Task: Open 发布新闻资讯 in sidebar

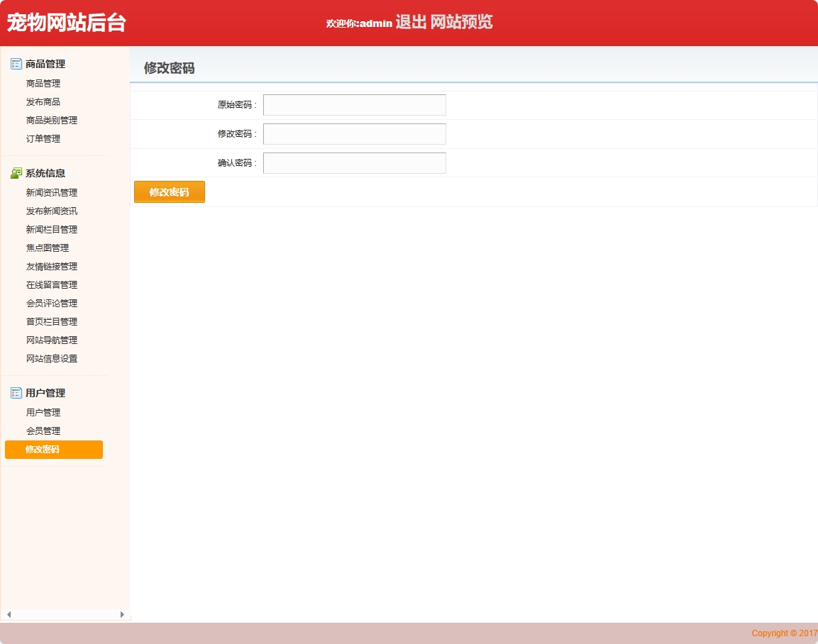Action: coord(52,211)
